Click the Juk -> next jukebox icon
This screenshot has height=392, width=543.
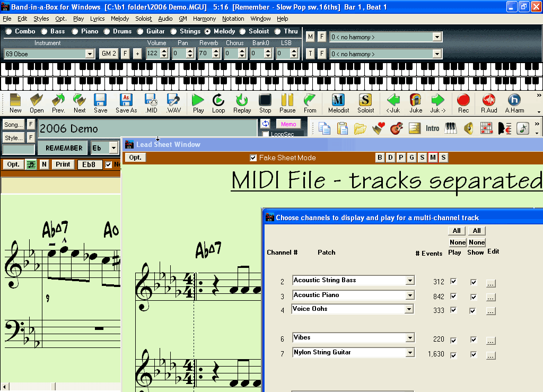coord(437,103)
